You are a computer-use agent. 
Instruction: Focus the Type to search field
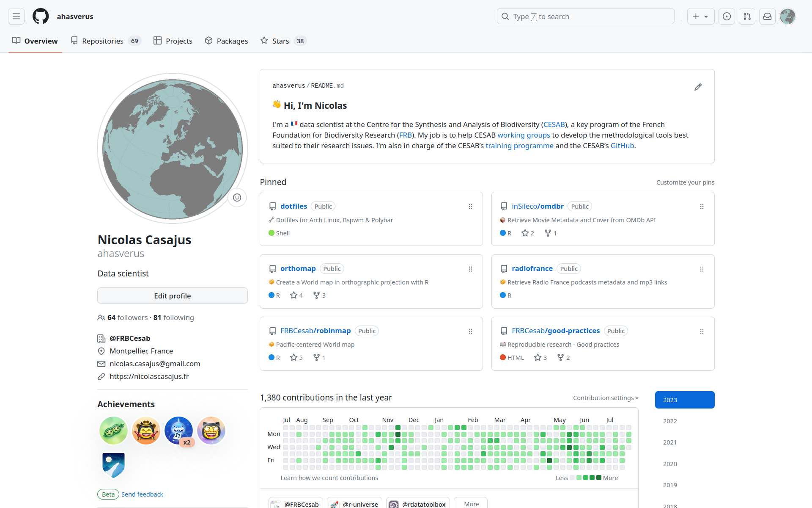pyautogui.click(x=585, y=17)
